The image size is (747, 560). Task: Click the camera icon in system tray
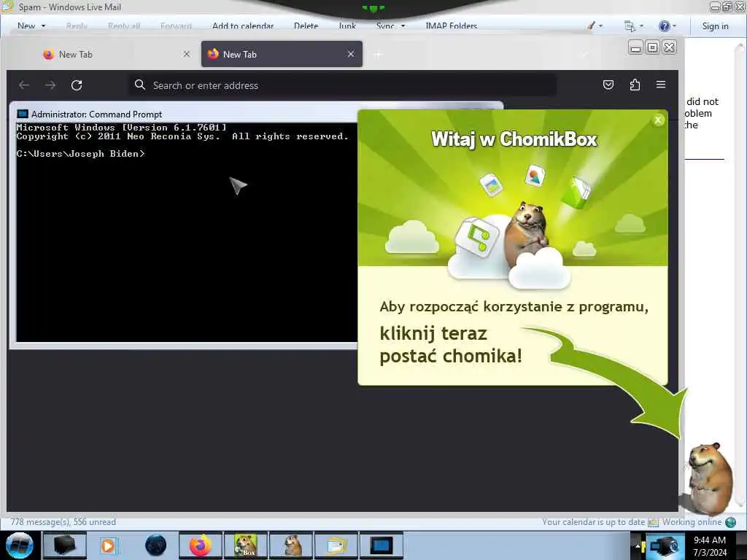665,546
